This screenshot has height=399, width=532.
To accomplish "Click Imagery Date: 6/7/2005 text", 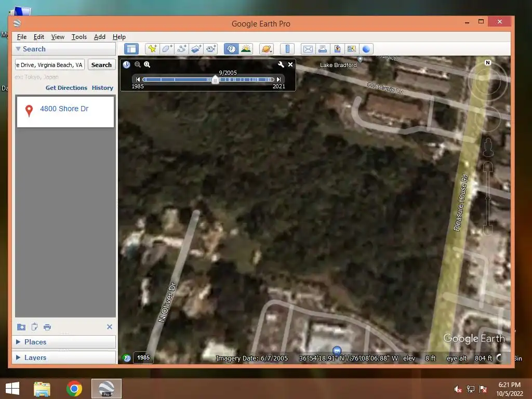I will tap(252, 358).
